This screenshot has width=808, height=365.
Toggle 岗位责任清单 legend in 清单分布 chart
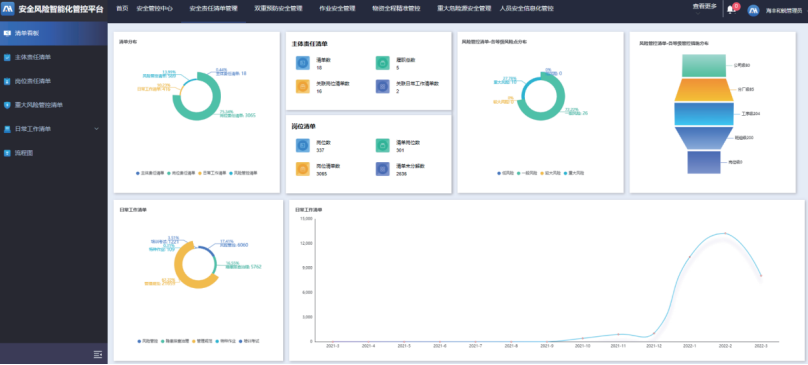pos(181,173)
